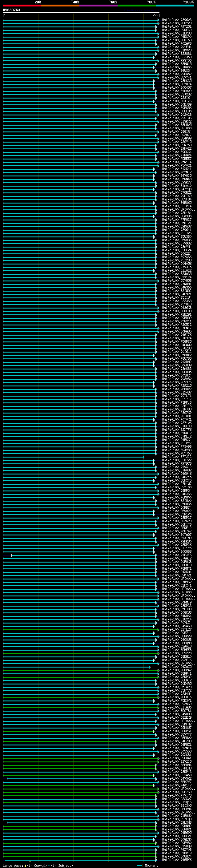Select hit label UniRef100_B1A009
197x868 pixels.
coord(177,91)
